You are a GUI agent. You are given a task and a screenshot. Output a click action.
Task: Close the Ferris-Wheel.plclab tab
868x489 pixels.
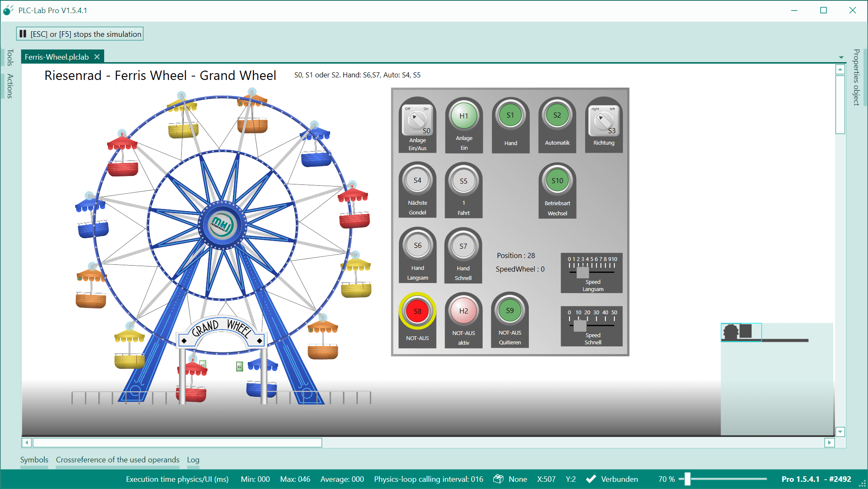click(97, 57)
